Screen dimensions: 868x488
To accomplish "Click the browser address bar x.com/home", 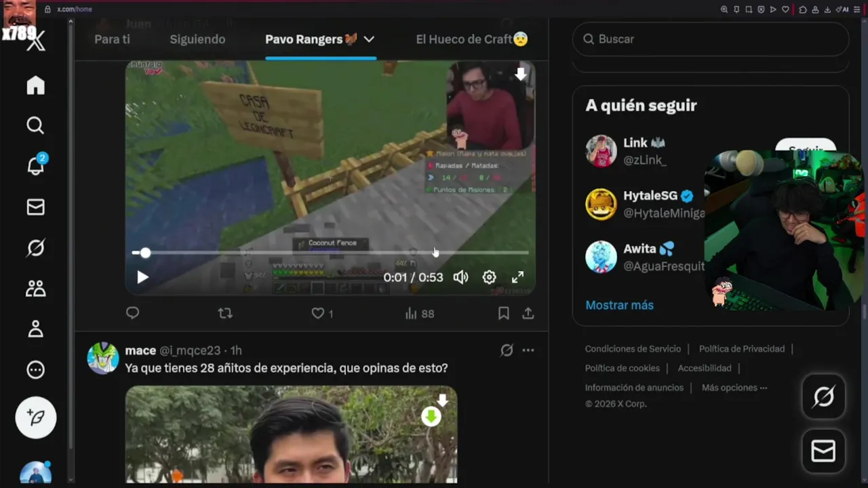I will pyautogui.click(x=75, y=9).
